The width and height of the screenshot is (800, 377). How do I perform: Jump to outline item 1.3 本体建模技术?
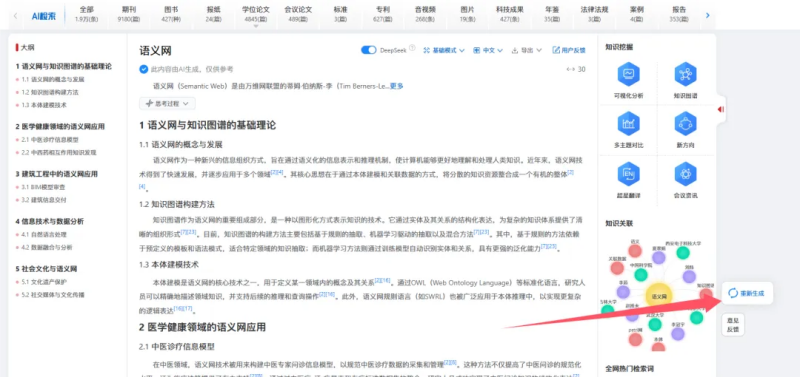44,105
